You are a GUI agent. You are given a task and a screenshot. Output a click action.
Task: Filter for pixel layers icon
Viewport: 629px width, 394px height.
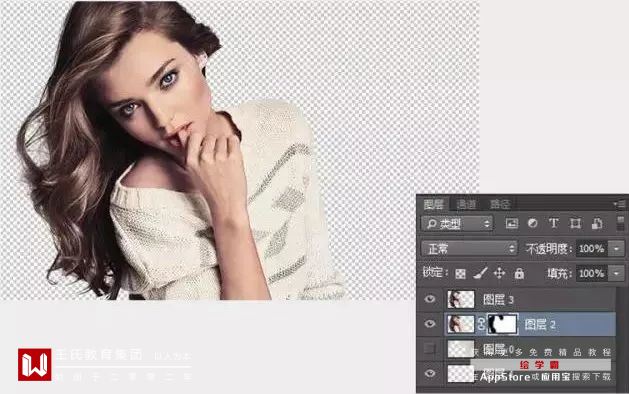(511, 223)
